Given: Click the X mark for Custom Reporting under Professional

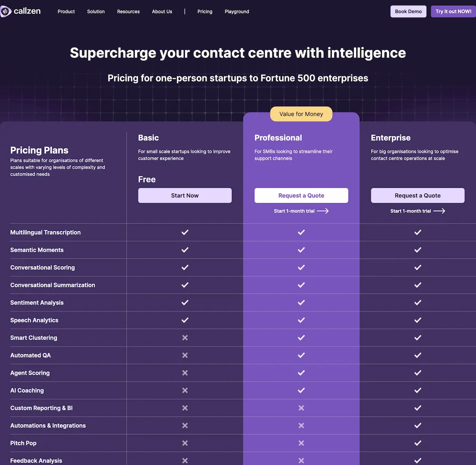Looking at the screenshot, I should pyautogui.click(x=301, y=408).
